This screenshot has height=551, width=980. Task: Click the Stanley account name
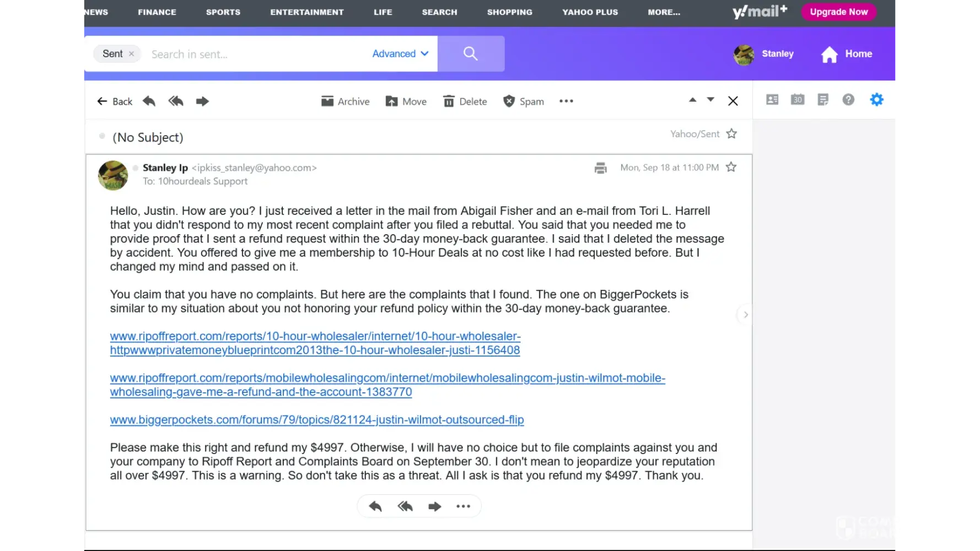pyautogui.click(x=778, y=54)
